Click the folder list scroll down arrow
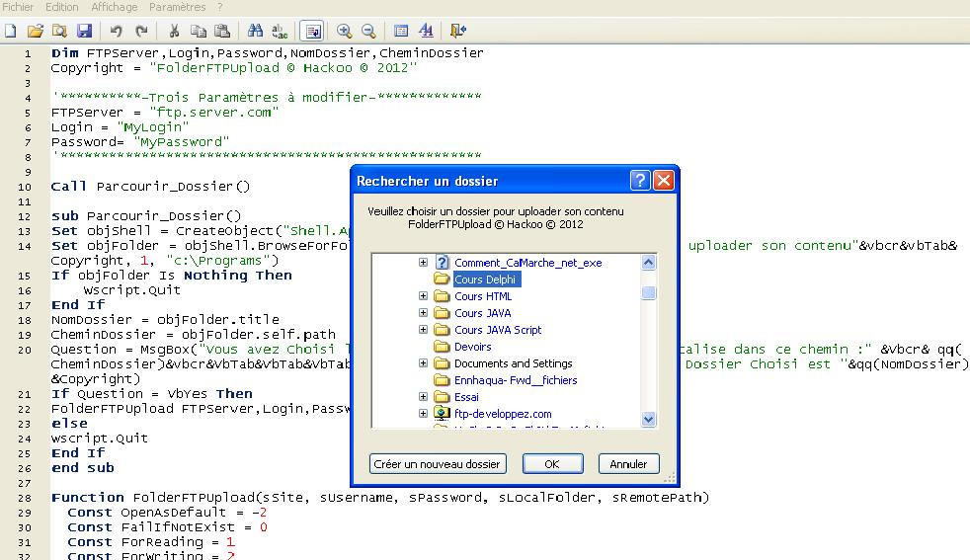The image size is (970, 560). 649,420
